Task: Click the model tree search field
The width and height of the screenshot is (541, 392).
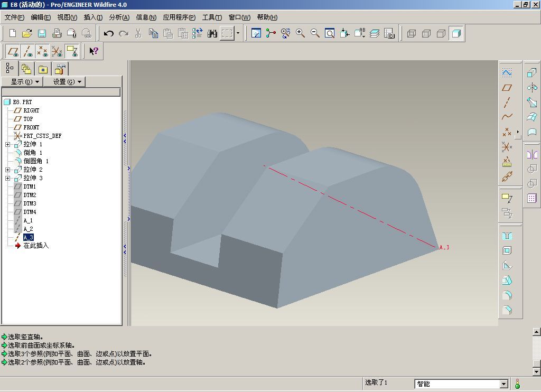Action: [x=61, y=92]
